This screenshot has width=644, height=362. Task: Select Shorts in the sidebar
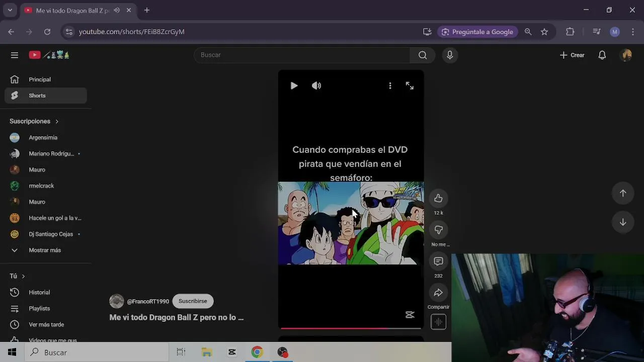point(46,96)
